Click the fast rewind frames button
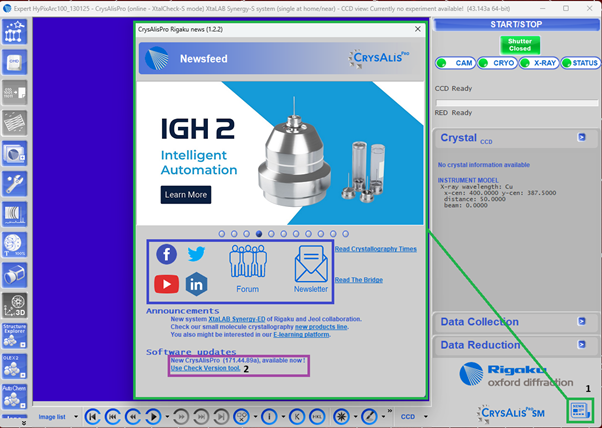Image resolution: width=602 pixels, height=428 pixels. [113, 416]
